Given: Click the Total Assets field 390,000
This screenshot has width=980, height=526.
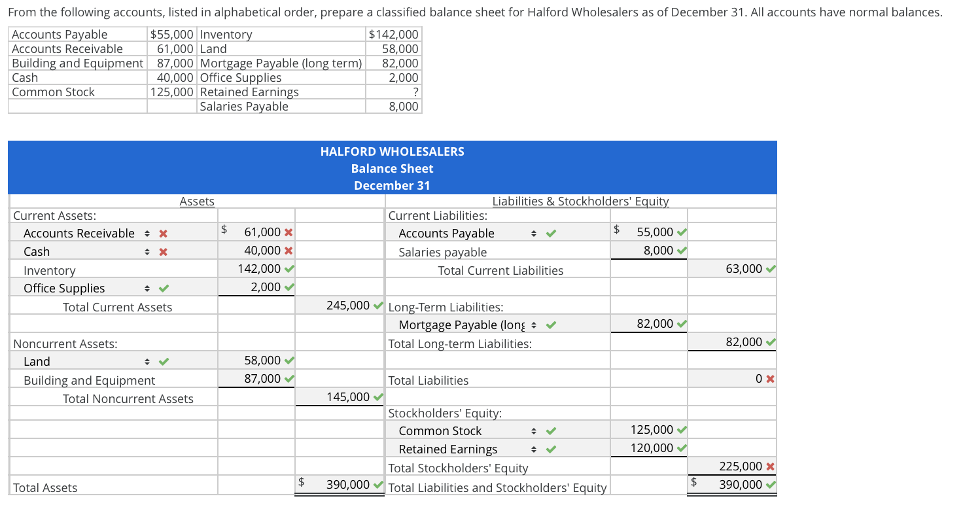Looking at the screenshot, I should [340, 485].
